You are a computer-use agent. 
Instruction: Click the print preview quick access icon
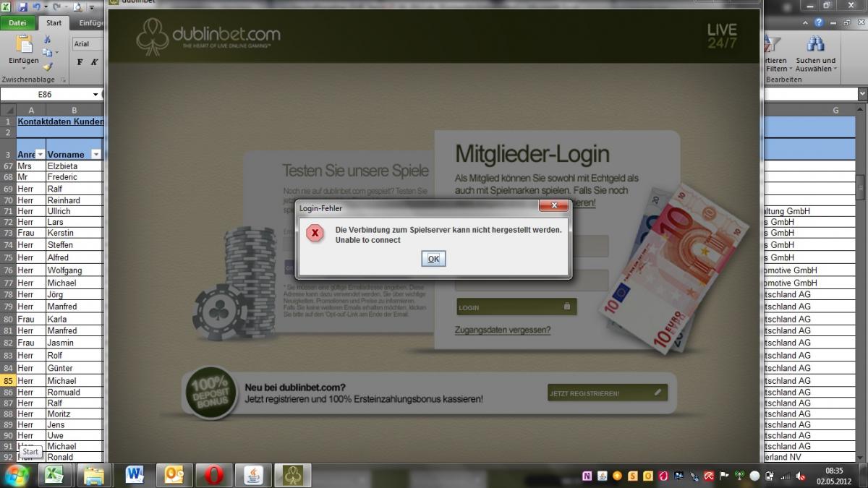point(77,7)
